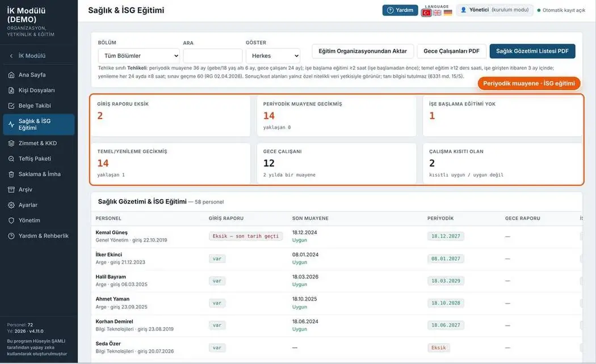Click the Saklama & İmha trash icon

click(11, 174)
